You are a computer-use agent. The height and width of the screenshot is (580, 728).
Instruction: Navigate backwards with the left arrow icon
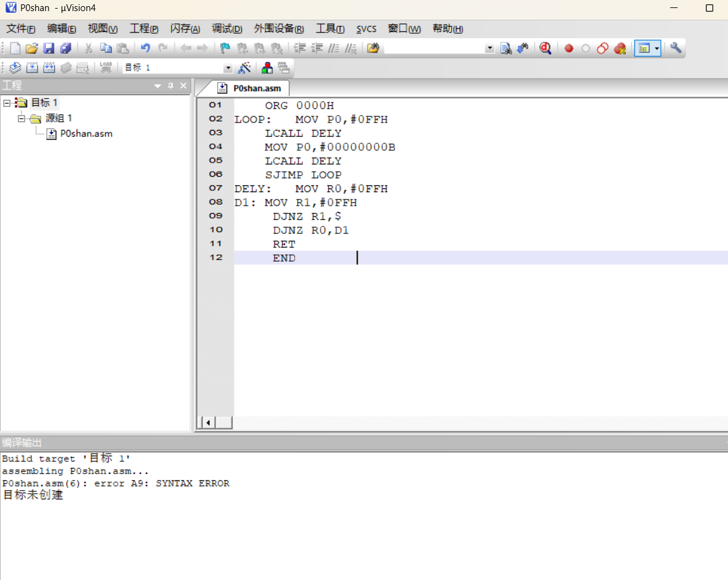186,48
